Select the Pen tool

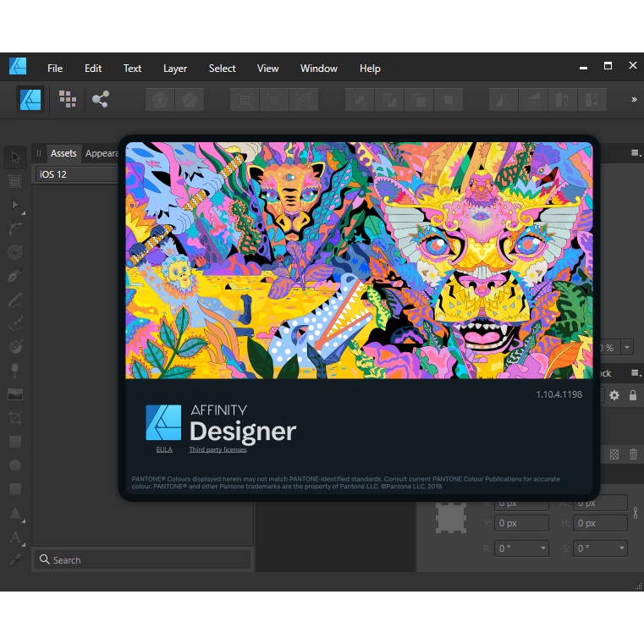[x=15, y=276]
